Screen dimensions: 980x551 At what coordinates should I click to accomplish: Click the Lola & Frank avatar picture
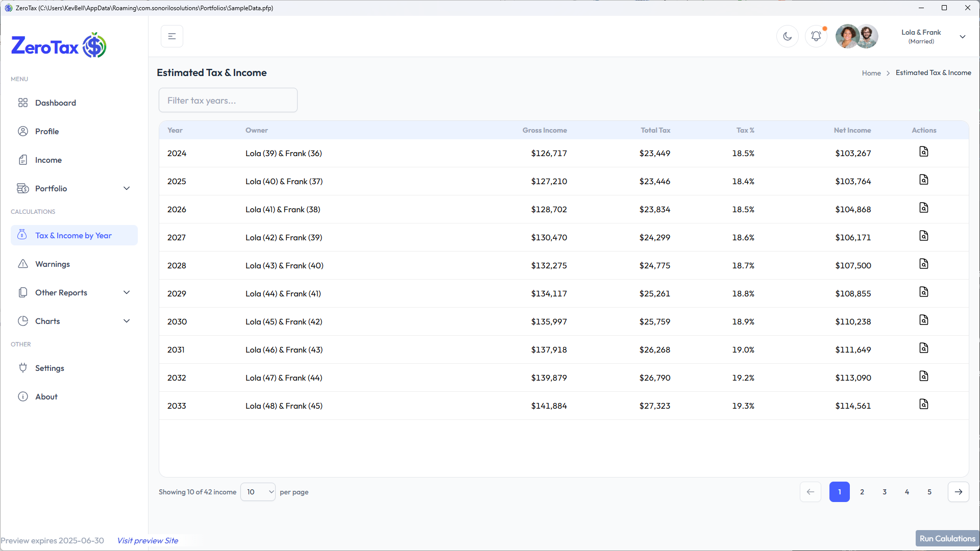coord(856,36)
